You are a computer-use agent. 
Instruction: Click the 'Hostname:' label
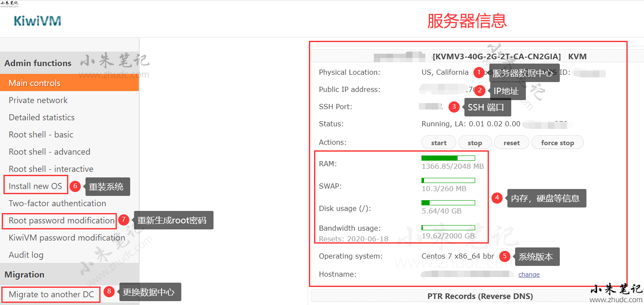(x=338, y=274)
